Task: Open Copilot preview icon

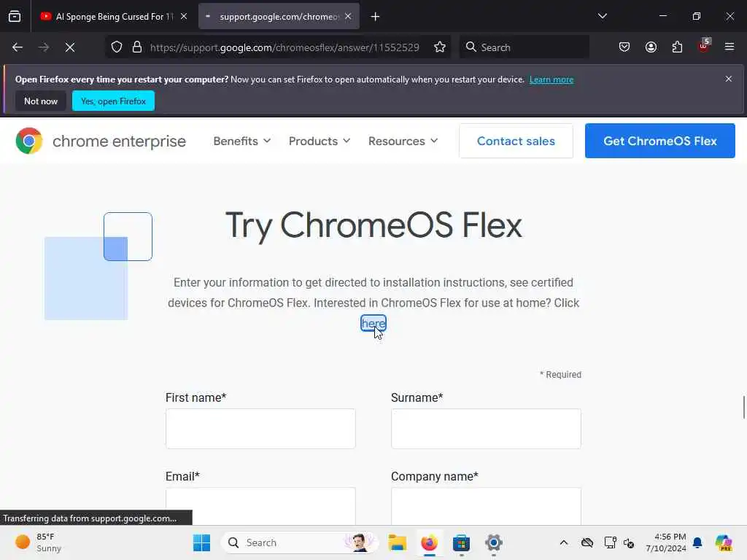Action: coord(724,542)
